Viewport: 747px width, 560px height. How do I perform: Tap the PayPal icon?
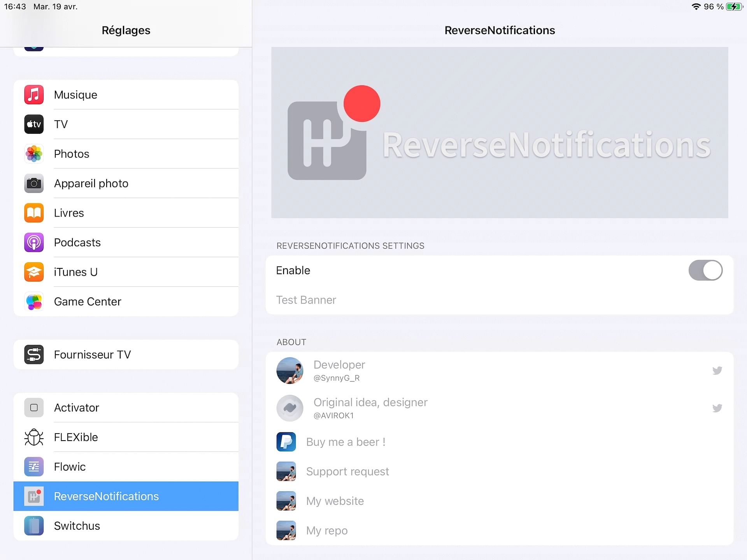click(x=286, y=442)
